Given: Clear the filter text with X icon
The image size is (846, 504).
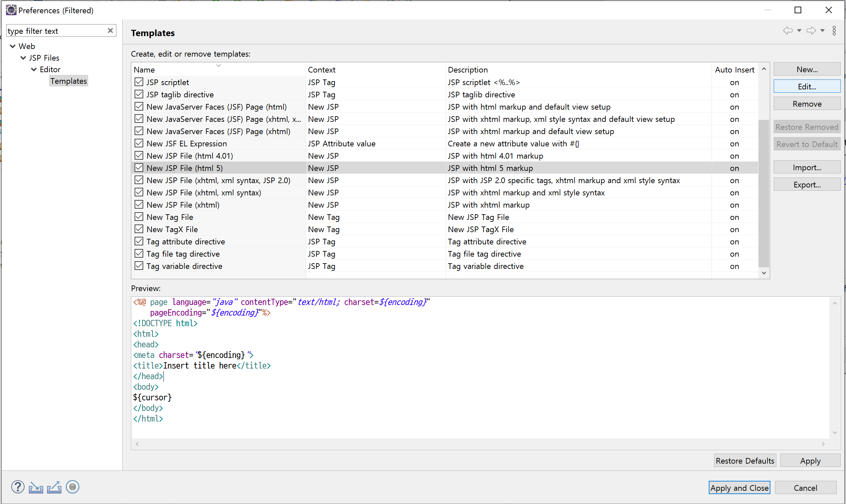Looking at the screenshot, I should (x=110, y=30).
